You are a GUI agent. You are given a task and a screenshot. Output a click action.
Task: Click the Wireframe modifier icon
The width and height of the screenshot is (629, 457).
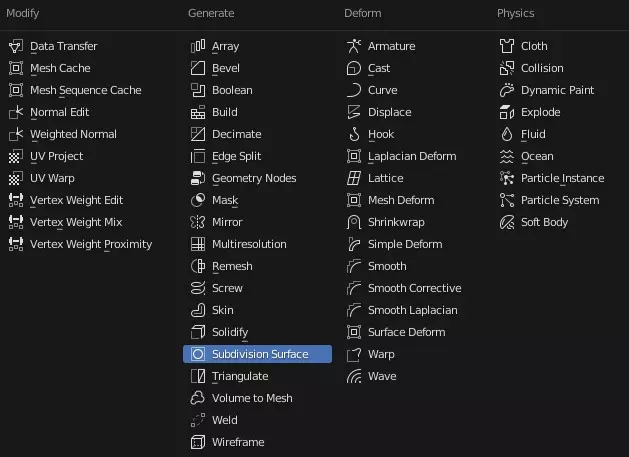(x=198, y=442)
